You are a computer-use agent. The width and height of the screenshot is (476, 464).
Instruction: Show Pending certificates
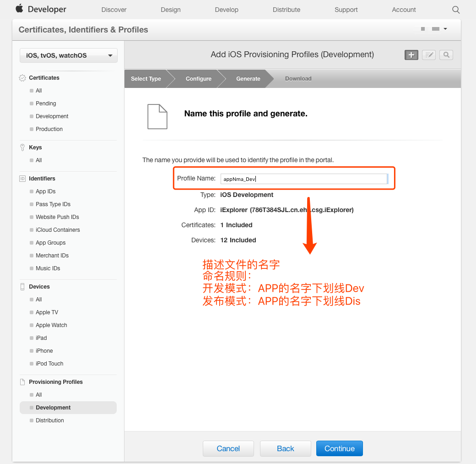tap(46, 104)
